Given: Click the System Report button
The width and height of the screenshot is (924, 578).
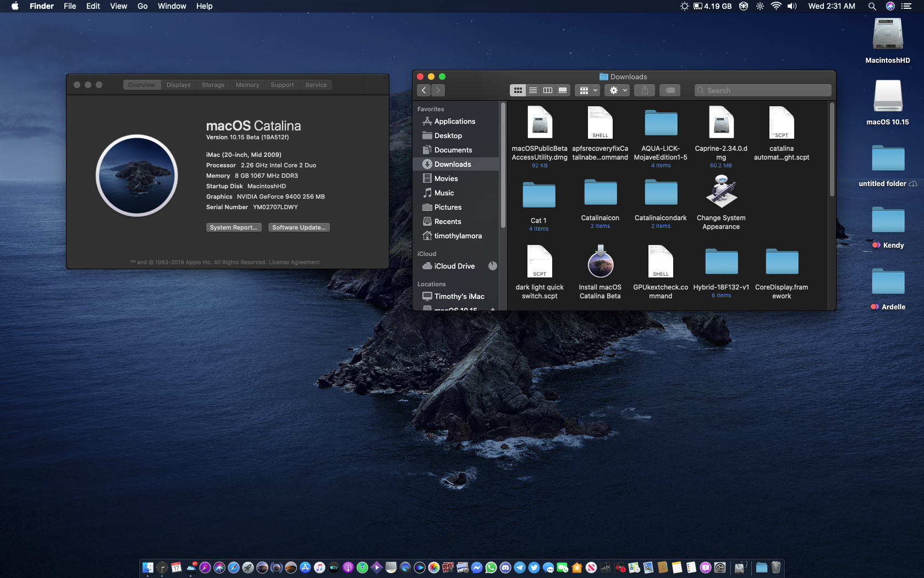Looking at the screenshot, I should click(x=234, y=227).
